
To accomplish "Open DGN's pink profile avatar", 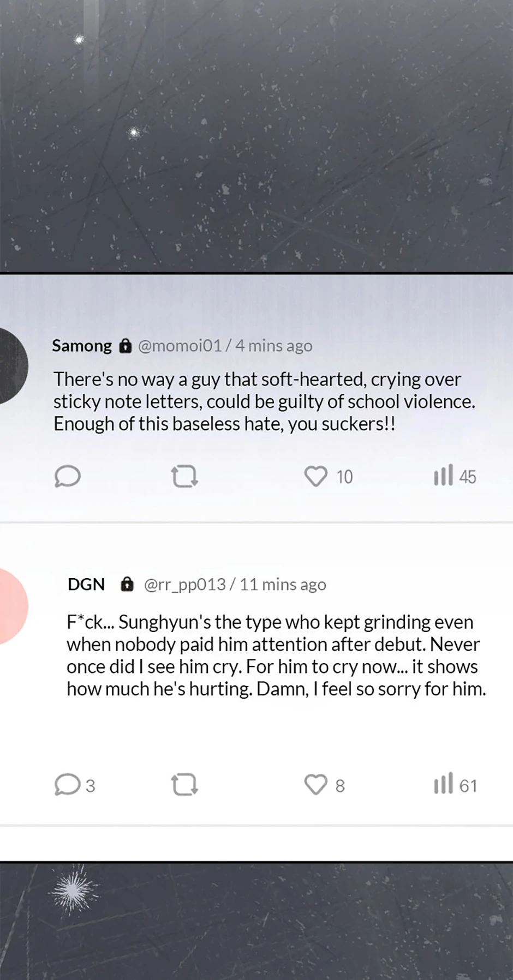I will [x=12, y=606].
